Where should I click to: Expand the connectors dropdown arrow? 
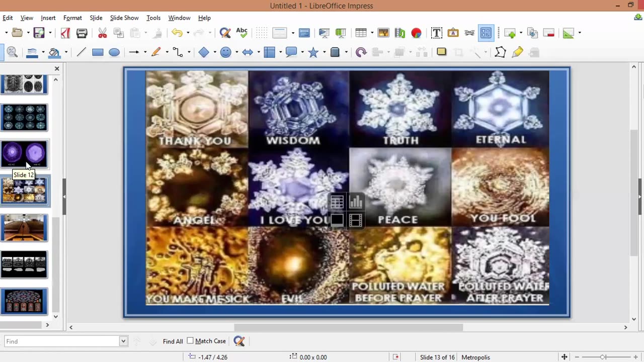[x=188, y=52]
